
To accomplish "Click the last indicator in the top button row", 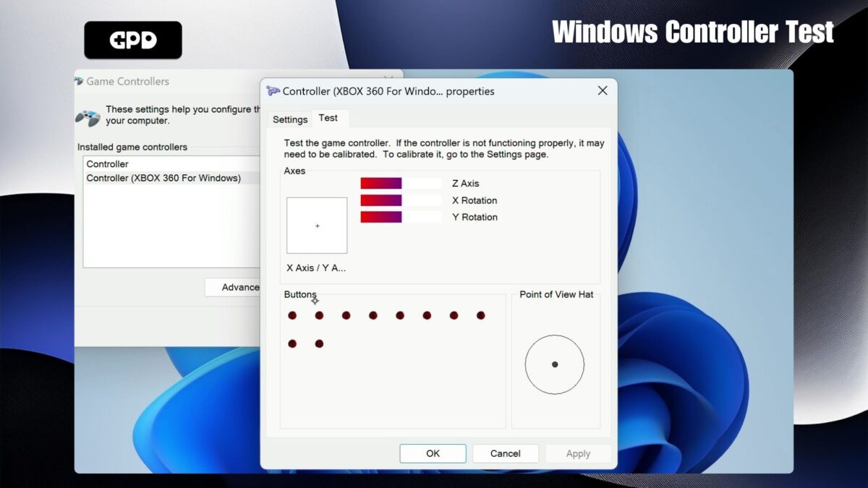I will click(x=480, y=315).
